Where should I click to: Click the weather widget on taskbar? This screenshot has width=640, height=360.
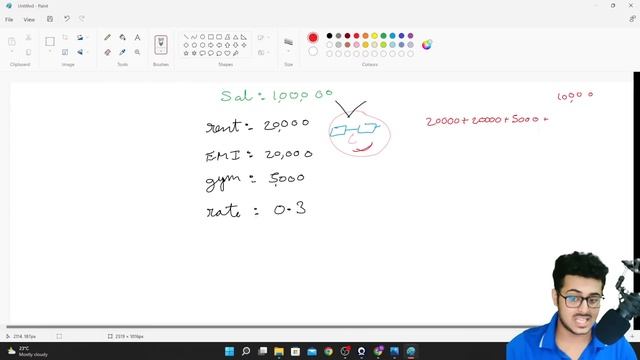28,351
